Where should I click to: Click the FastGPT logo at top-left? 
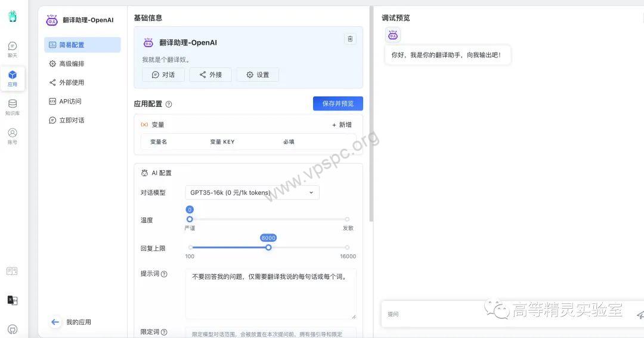pyautogui.click(x=13, y=17)
